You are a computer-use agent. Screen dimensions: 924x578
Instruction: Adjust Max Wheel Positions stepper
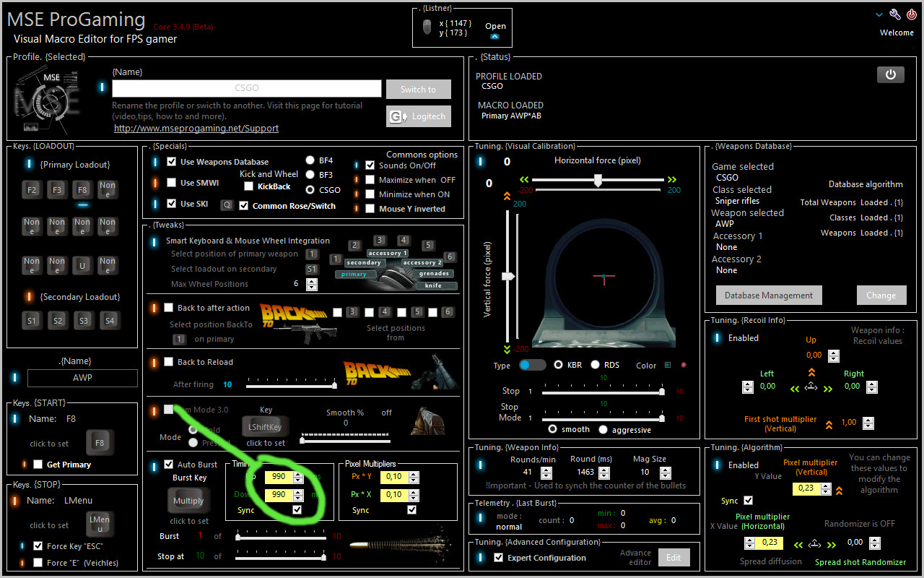click(311, 284)
